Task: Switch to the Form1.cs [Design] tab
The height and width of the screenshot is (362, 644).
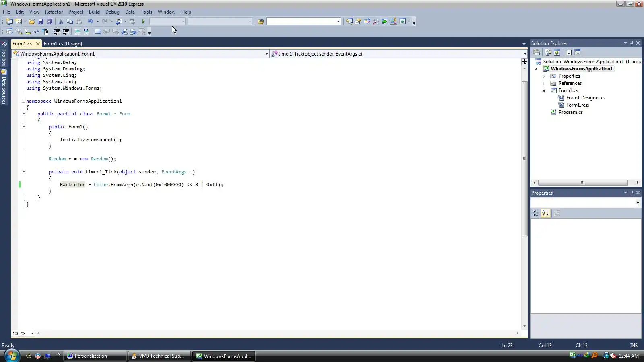Action: pyautogui.click(x=63, y=44)
